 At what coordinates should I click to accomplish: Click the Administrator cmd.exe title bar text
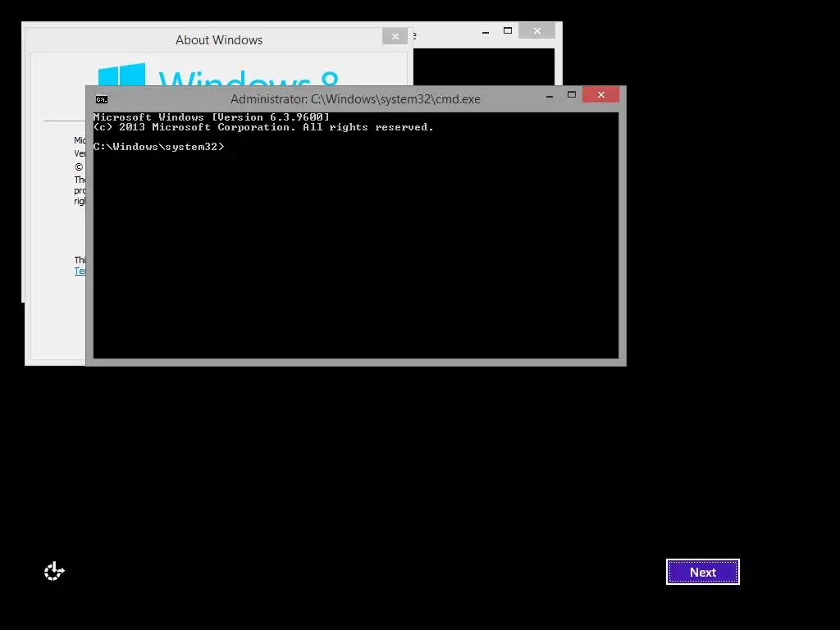[355, 99]
